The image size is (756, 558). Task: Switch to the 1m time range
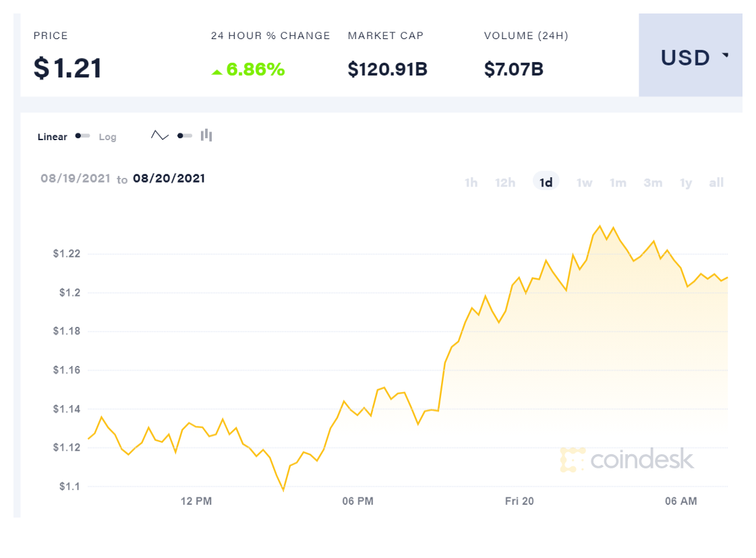pos(618,183)
